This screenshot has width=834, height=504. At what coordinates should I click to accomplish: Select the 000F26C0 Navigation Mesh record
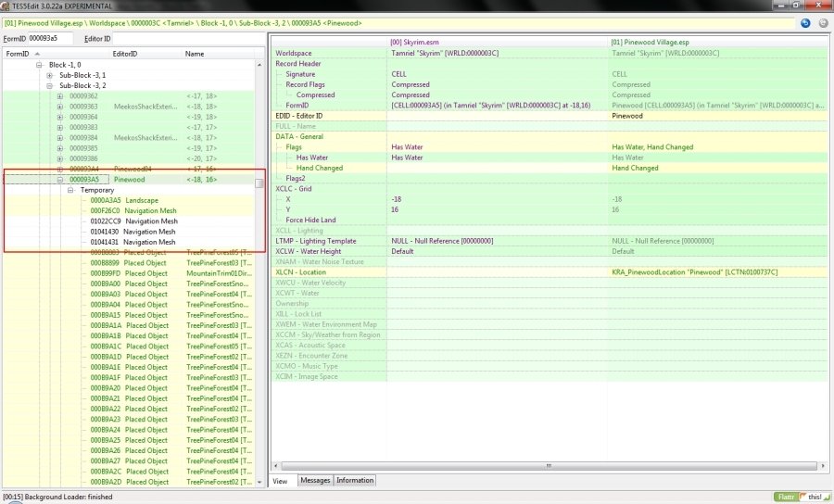click(133, 210)
